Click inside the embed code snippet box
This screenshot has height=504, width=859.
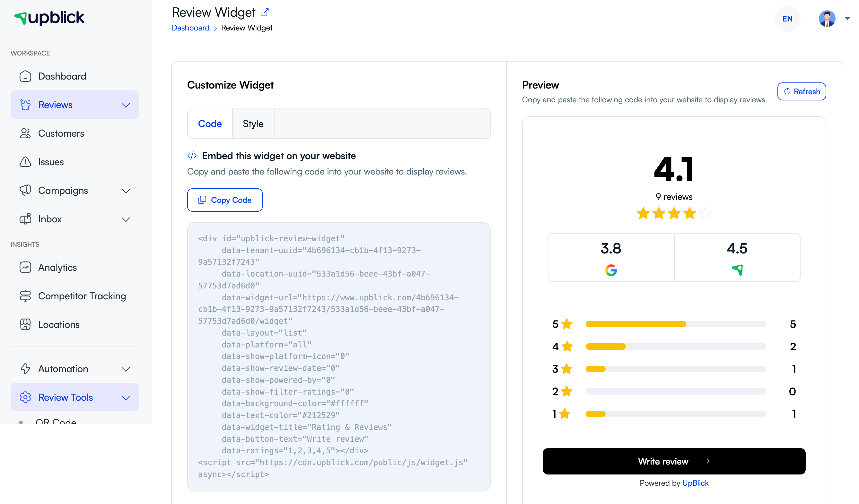[339, 357]
